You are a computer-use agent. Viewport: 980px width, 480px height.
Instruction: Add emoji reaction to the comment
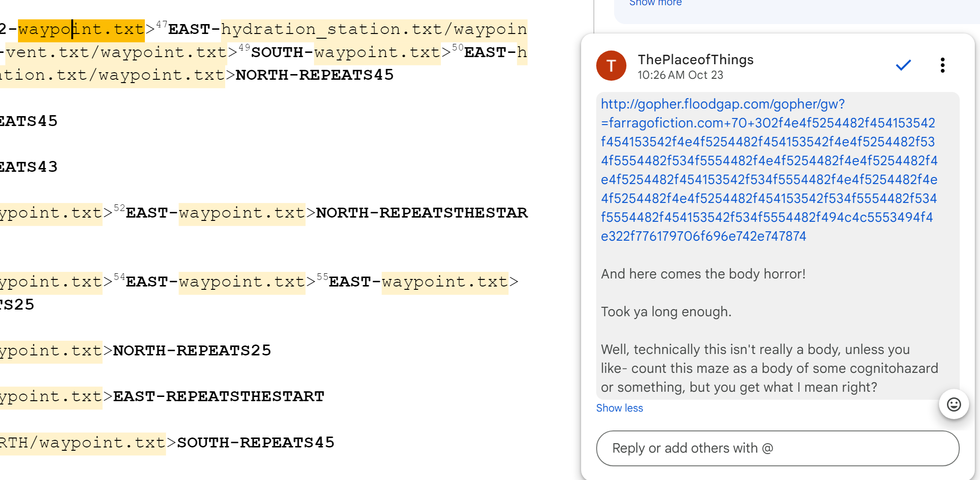(954, 404)
